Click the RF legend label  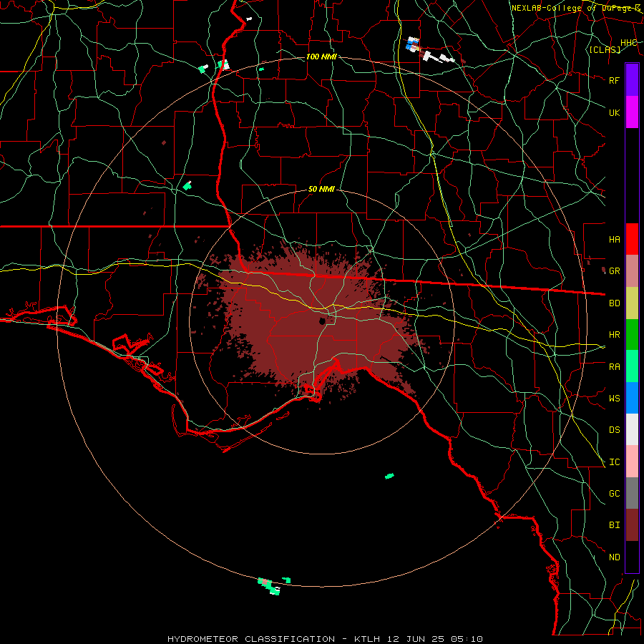coord(615,80)
